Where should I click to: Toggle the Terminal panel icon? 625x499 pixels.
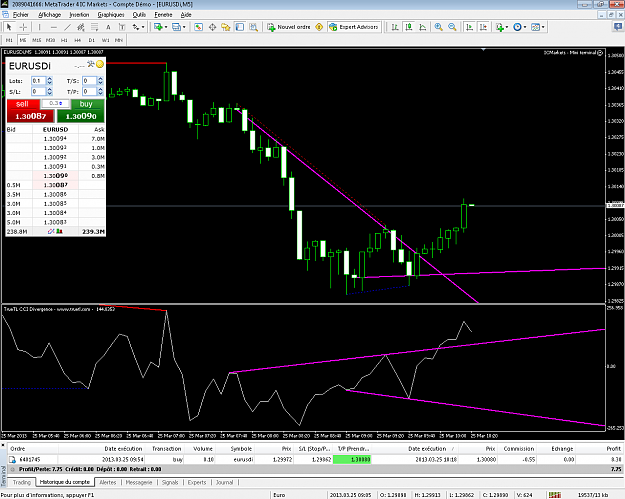[x=240, y=27]
